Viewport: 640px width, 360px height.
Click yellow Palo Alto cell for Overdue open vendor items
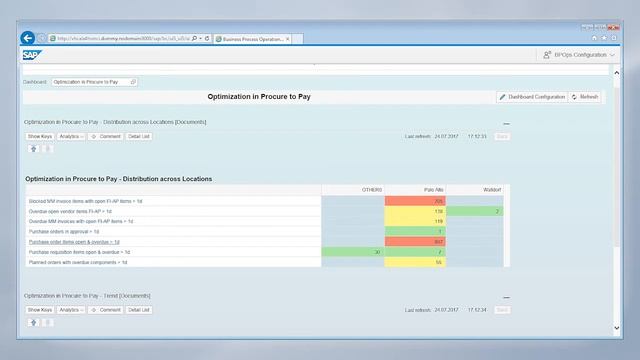click(415, 211)
